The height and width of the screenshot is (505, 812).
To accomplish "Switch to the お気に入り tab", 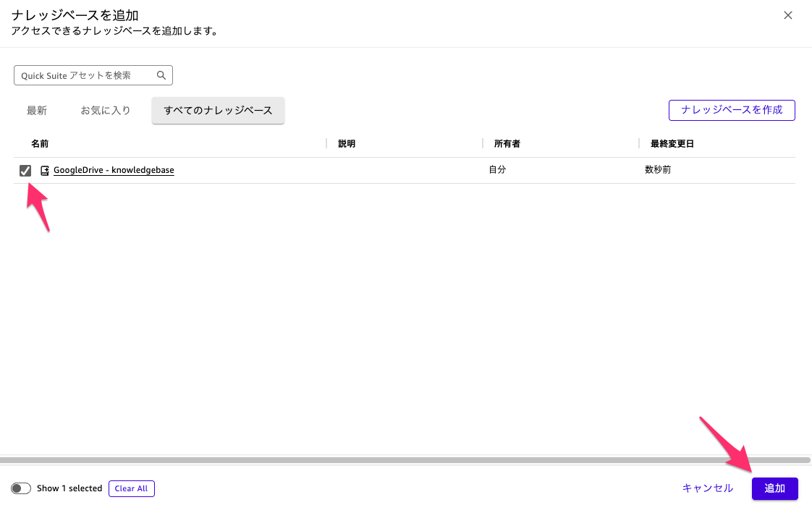I will pyautogui.click(x=106, y=110).
